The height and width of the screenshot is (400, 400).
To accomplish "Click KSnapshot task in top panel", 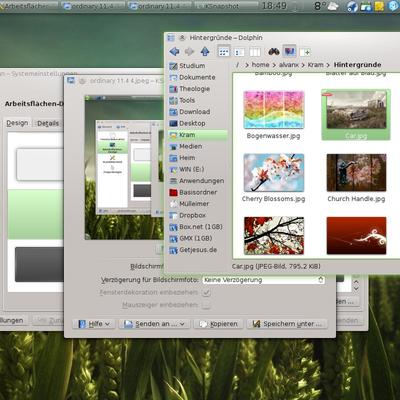I will coord(227,6).
